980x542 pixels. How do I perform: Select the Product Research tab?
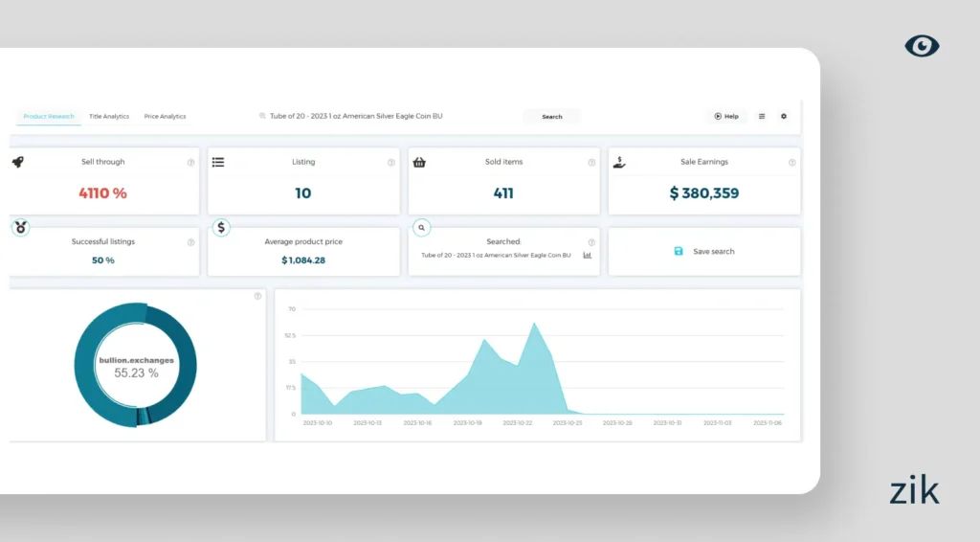coord(49,116)
